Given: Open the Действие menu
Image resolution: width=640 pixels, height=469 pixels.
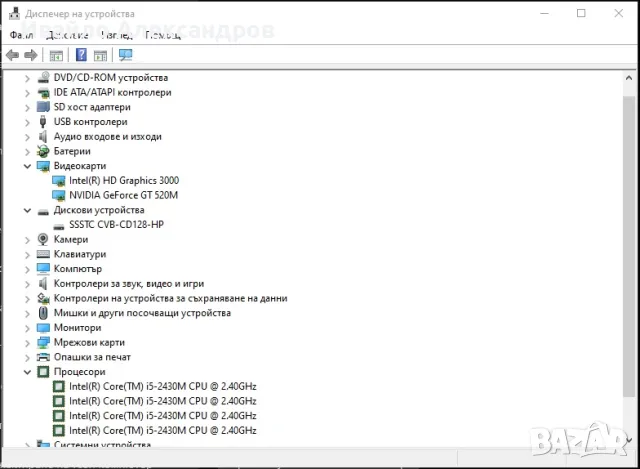Looking at the screenshot, I should tap(67, 35).
